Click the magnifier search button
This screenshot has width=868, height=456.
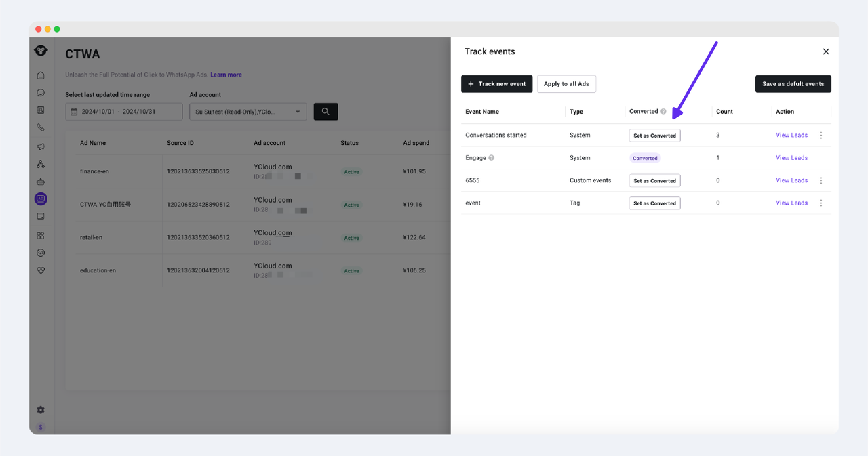pos(325,112)
